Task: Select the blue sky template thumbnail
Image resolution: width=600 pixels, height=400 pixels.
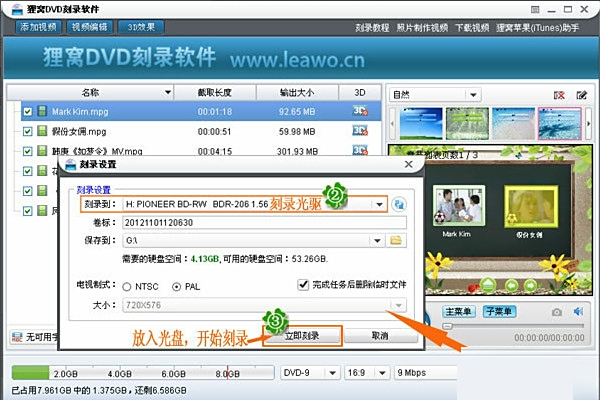Action: 421,123
